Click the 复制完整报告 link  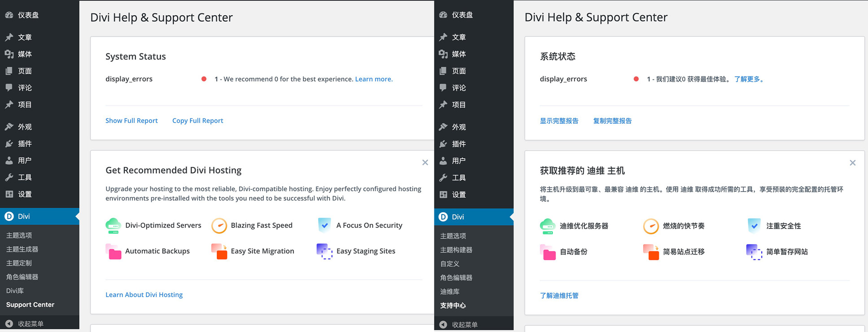613,121
